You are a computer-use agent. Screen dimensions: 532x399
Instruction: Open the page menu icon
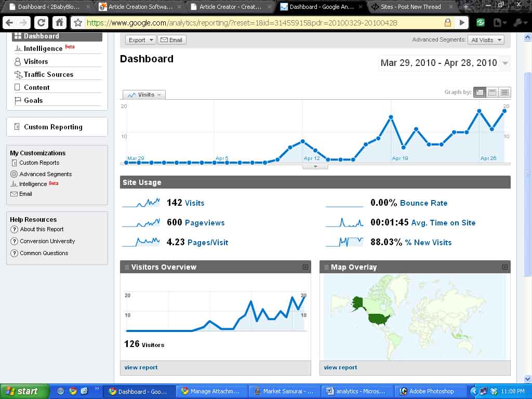point(499,23)
